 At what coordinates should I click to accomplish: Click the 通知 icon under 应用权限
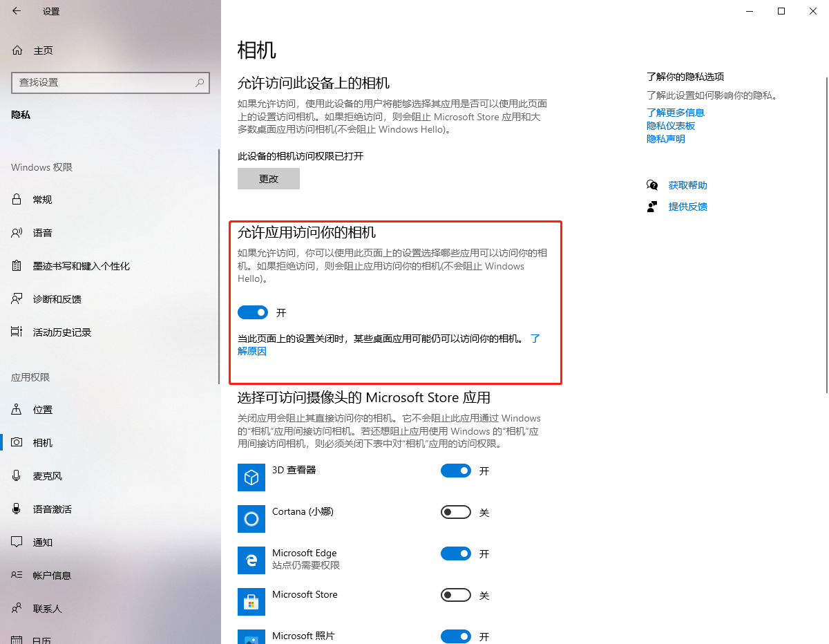(x=17, y=542)
